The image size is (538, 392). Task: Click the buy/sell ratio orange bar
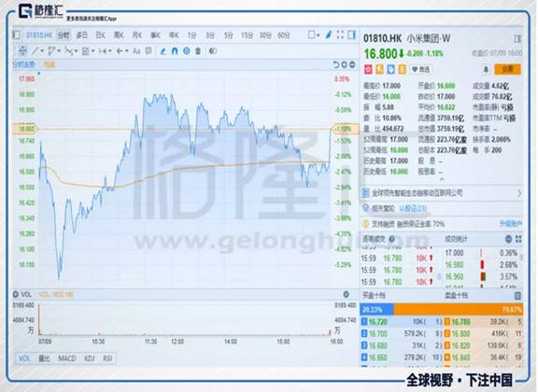tap(458, 310)
